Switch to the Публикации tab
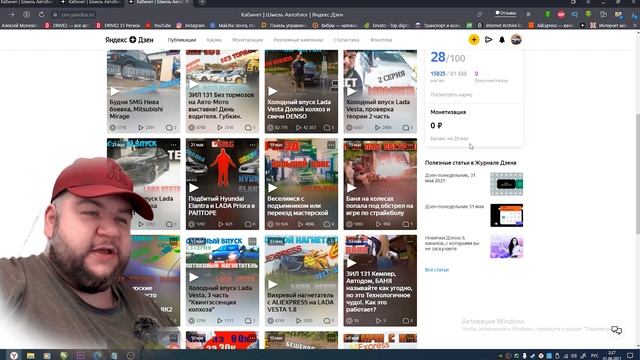 pos(182,40)
